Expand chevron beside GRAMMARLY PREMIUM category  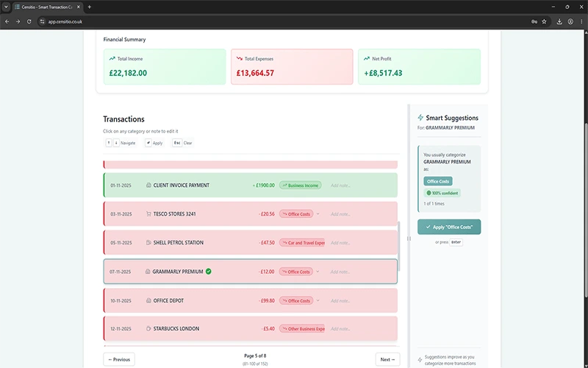(318, 272)
